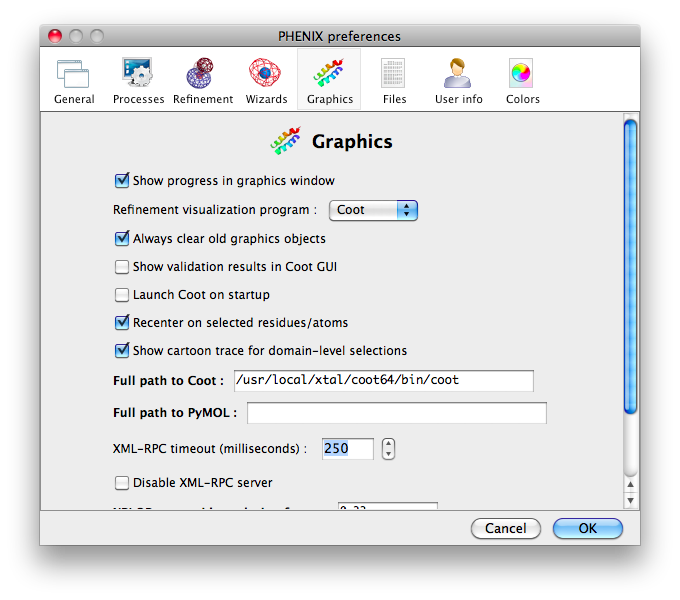
Task: Click the Full path to Coot field
Action: pyautogui.click(x=383, y=381)
